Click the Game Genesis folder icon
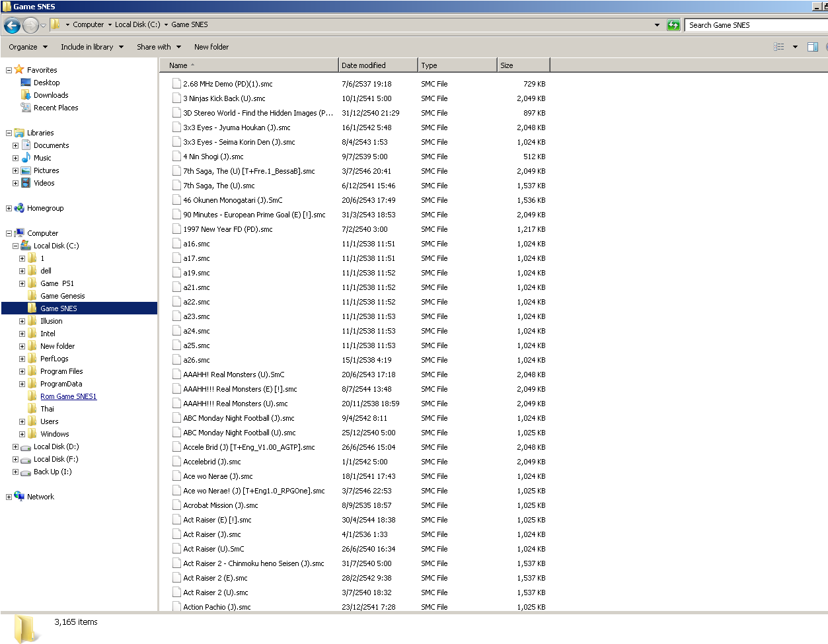The height and width of the screenshot is (644, 828). tap(32, 296)
